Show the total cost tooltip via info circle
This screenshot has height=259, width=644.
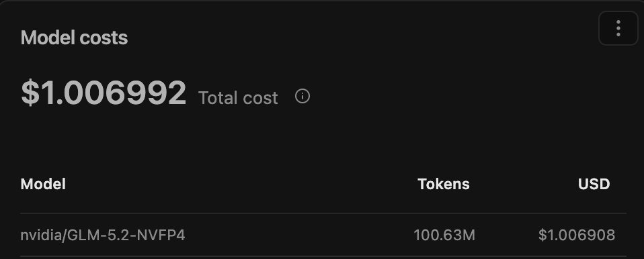pos(303,97)
